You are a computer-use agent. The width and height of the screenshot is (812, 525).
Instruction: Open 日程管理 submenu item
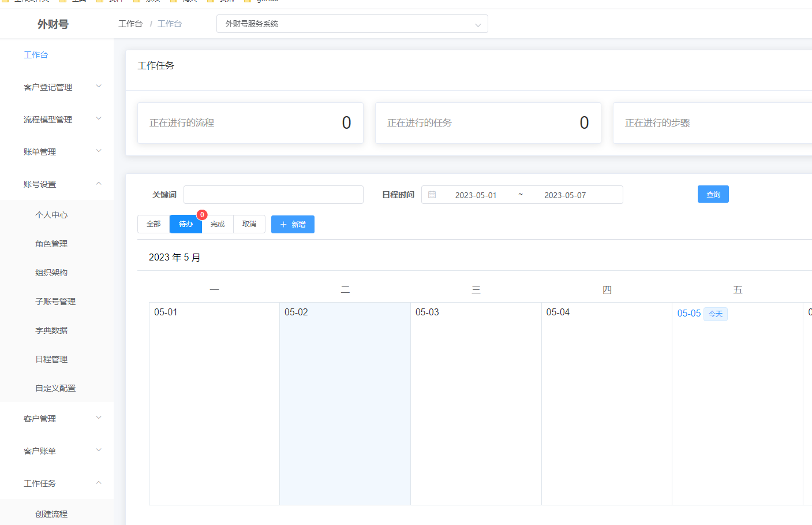51,359
